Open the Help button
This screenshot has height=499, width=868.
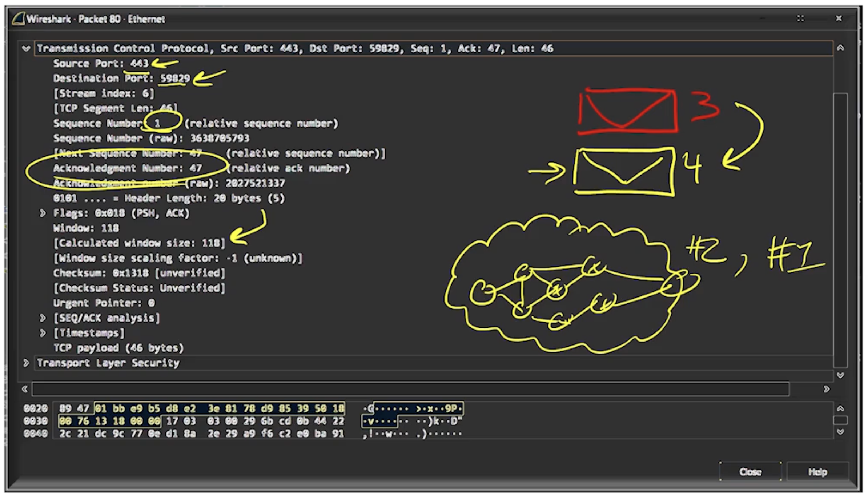click(x=817, y=472)
